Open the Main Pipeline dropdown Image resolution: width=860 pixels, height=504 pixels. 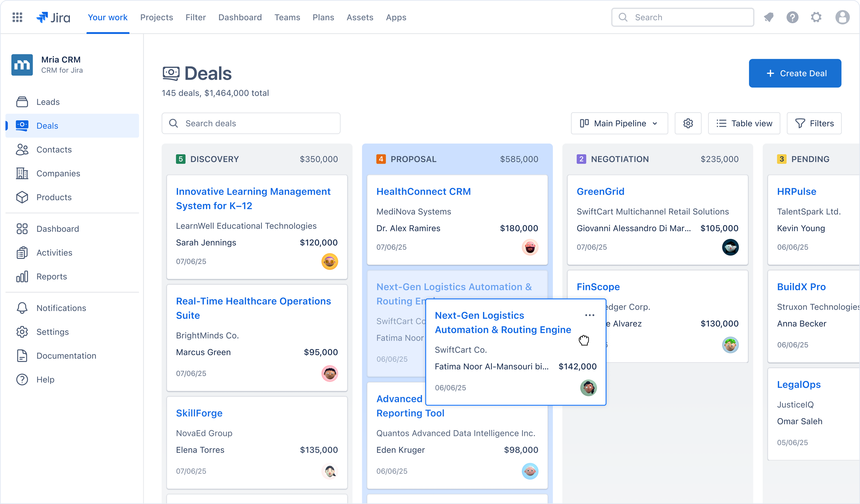(x=619, y=123)
